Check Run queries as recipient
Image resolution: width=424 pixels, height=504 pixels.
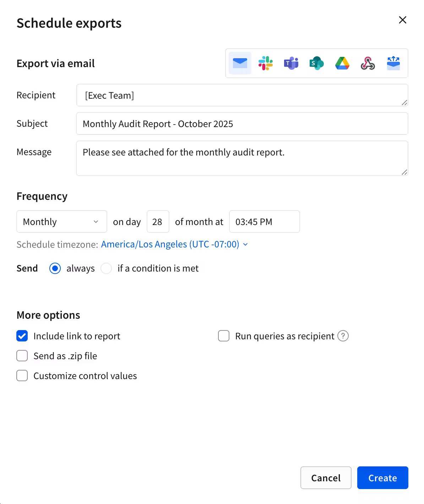tap(224, 336)
